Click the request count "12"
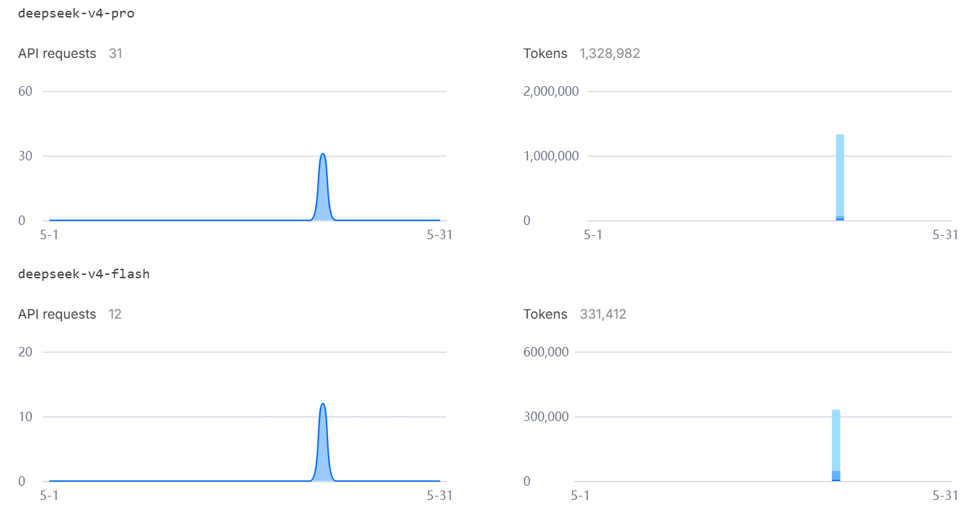The width and height of the screenshot is (980, 510). pyautogui.click(x=115, y=314)
